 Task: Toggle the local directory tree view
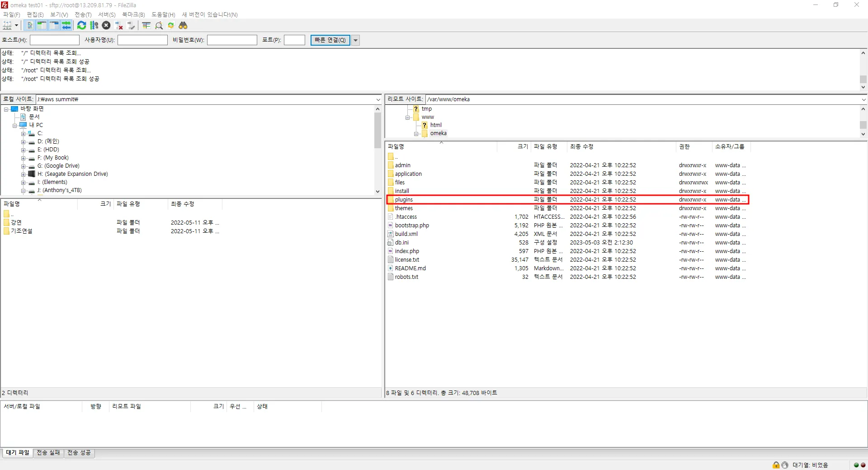click(42, 25)
